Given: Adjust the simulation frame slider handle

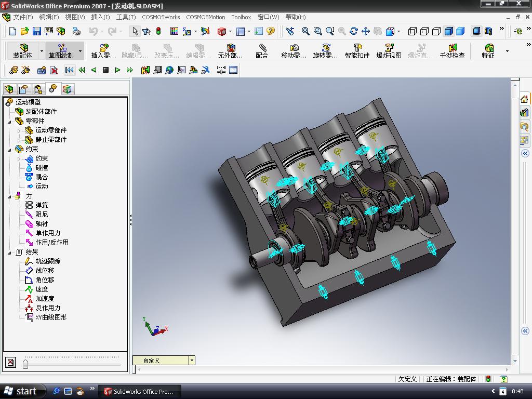Looking at the screenshot, I should [25, 364].
